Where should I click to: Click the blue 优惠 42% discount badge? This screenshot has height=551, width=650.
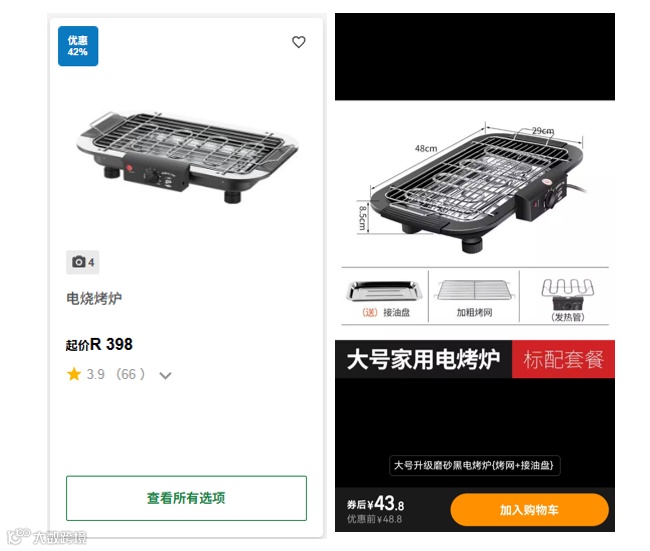(78, 46)
